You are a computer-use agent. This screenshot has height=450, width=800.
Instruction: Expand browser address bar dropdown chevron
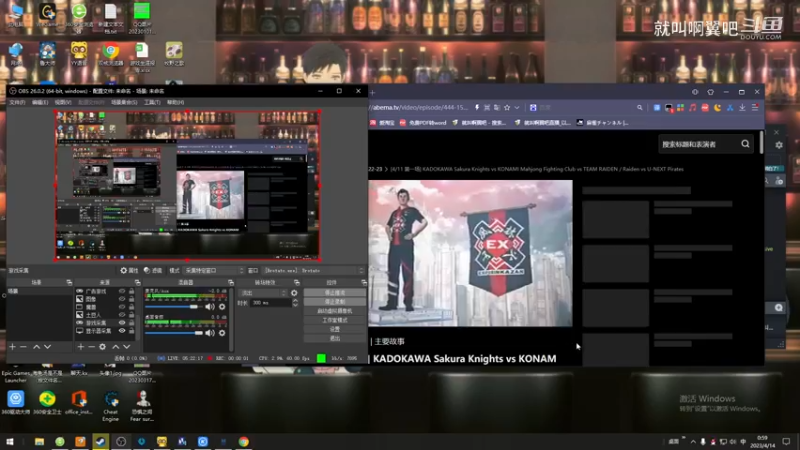pos(517,108)
